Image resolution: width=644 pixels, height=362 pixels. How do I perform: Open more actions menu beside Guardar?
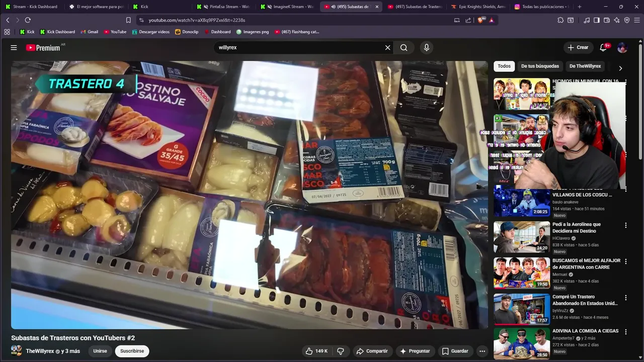[x=482, y=351]
